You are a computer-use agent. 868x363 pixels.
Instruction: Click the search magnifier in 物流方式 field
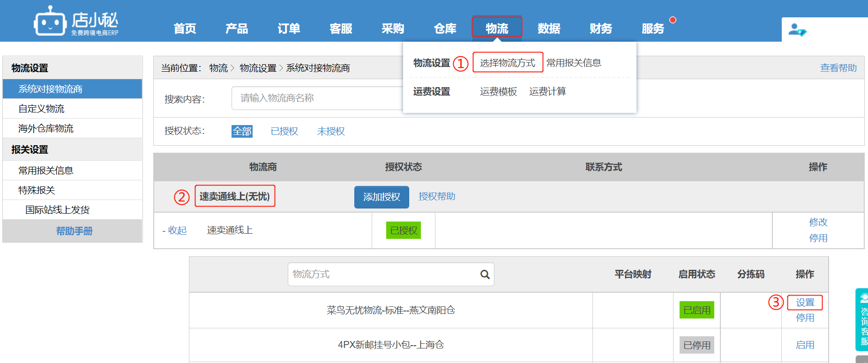coord(485,274)
